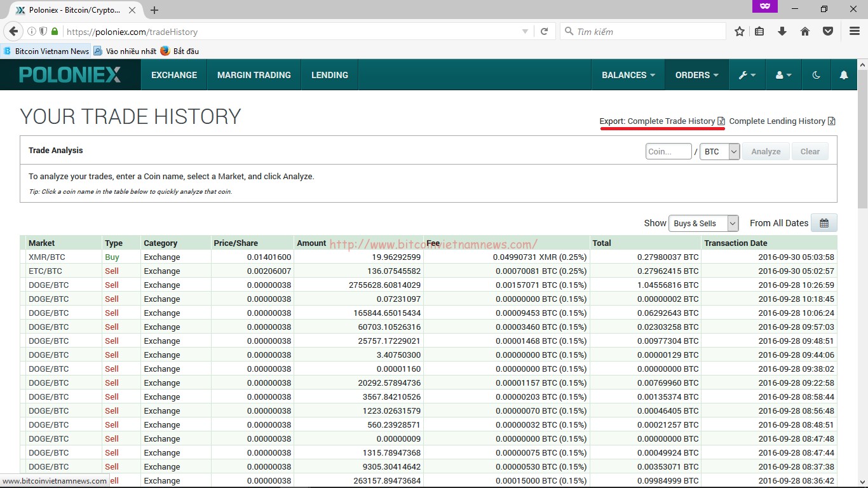Open MARGIN TRADING section
Screen dimensions: 868x488
pos(254,75)
